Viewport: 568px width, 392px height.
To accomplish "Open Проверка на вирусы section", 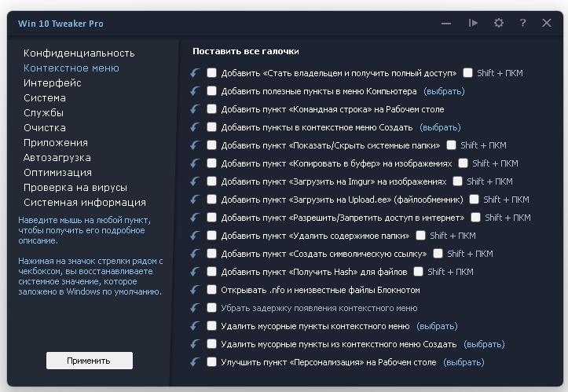I will [x=75, y=187].
